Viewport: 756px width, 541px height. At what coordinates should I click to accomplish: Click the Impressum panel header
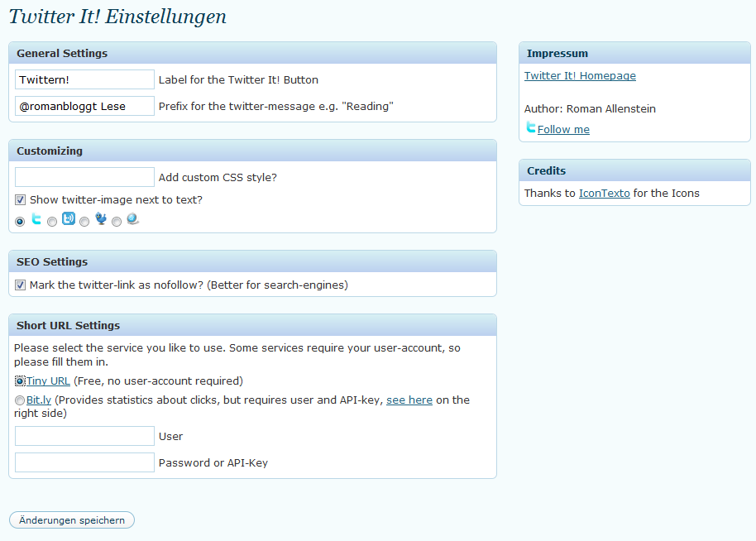[x=634, y=53]
